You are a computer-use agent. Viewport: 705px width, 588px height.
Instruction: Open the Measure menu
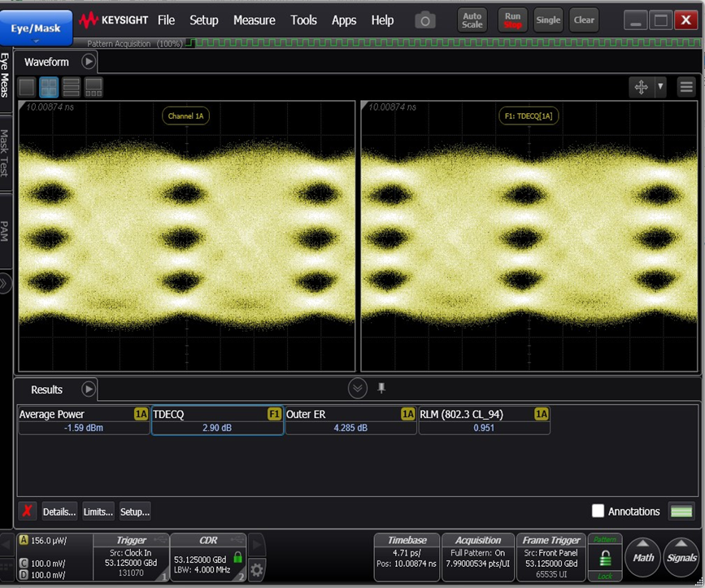click(x=254, y=20)
